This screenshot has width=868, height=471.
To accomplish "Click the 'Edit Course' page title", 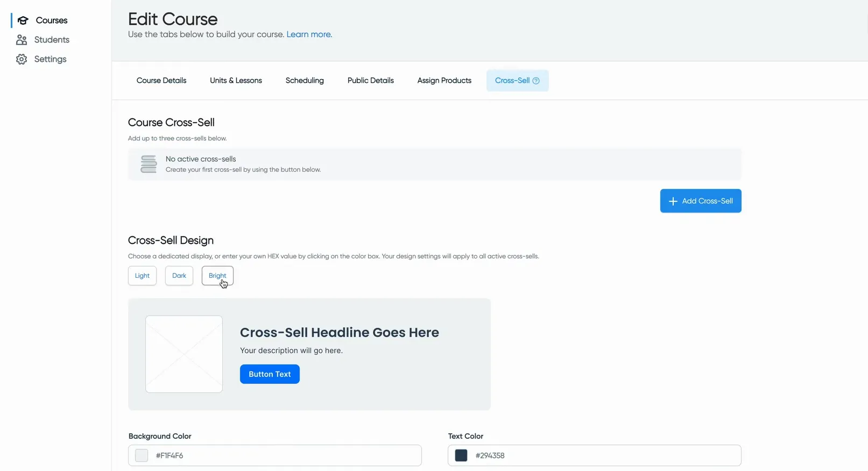I will click(x=173, y=19).
